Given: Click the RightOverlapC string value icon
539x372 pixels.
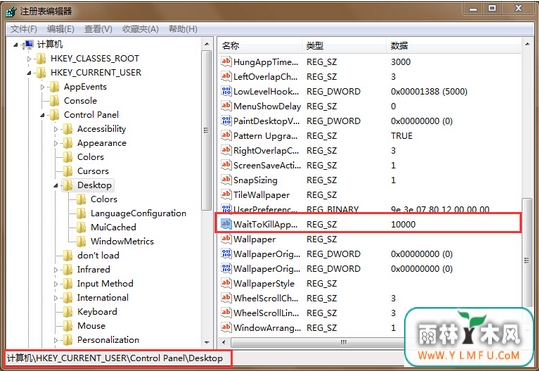Looking at the screenshot, I should tap(226, 150).
